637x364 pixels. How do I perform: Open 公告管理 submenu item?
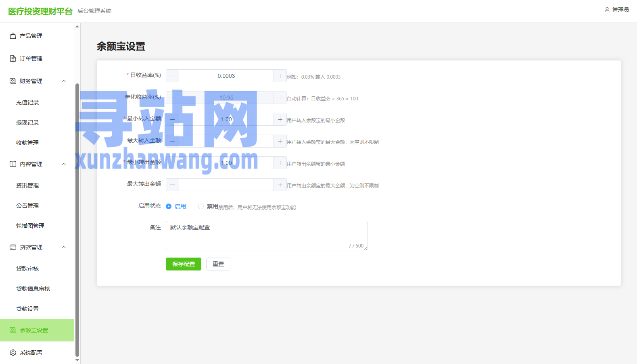coord(37,206)
